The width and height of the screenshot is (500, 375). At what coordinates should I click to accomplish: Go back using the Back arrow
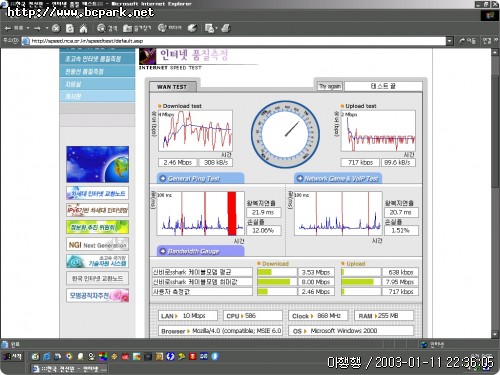point(14,28)
